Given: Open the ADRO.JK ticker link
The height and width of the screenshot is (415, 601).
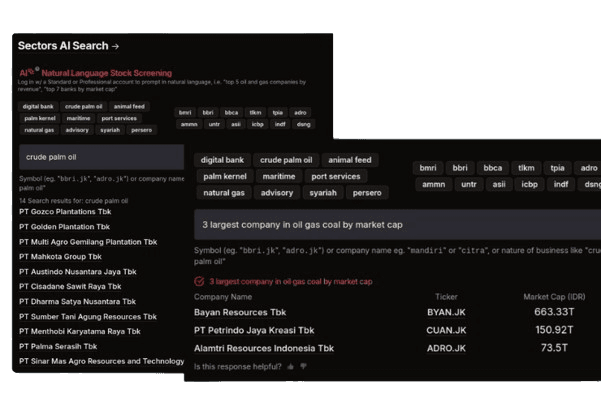Looking at the screenshot, I should click(x=446, y=348).
